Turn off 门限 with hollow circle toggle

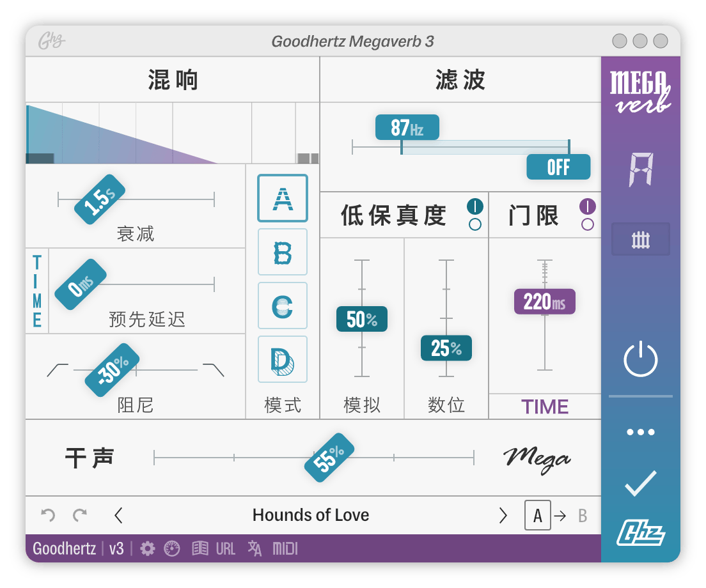click(587, 224)
